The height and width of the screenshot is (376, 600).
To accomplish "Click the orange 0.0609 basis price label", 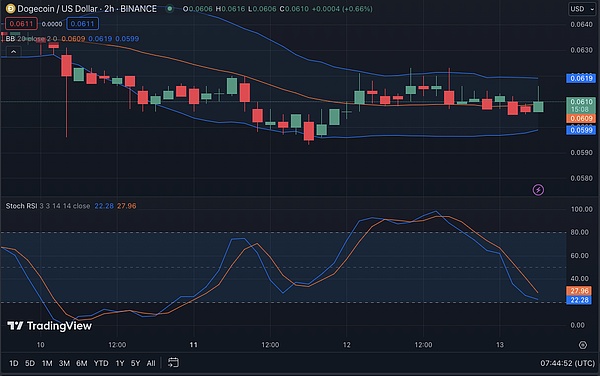I will coord(581,119).
